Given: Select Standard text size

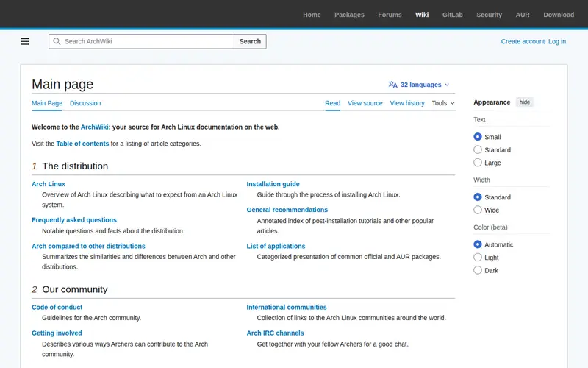Looking at the screenshot, I should coord(477,149).
